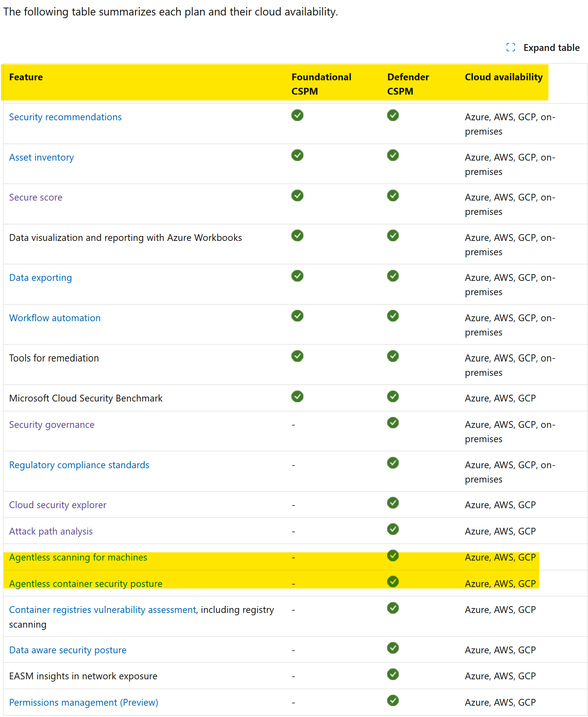Open the Data aware security posture link
Image resolution: width=588 pixels, height=717 pixels.
tap(68, 650)
